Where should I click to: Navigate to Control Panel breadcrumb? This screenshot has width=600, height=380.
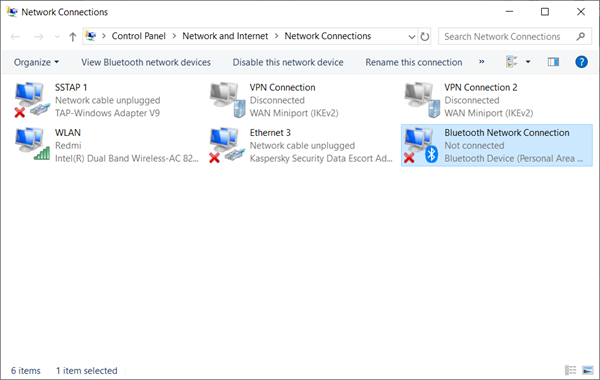point(139,36)
